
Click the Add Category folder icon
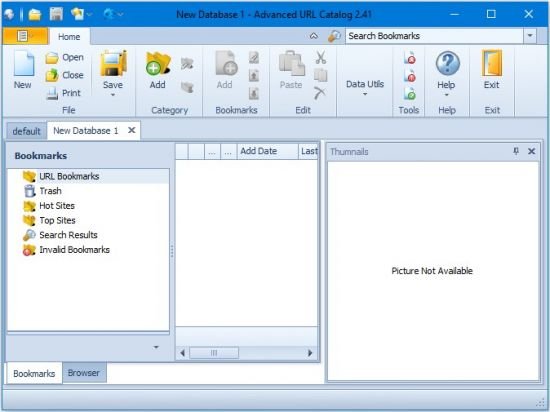[158, 63]
